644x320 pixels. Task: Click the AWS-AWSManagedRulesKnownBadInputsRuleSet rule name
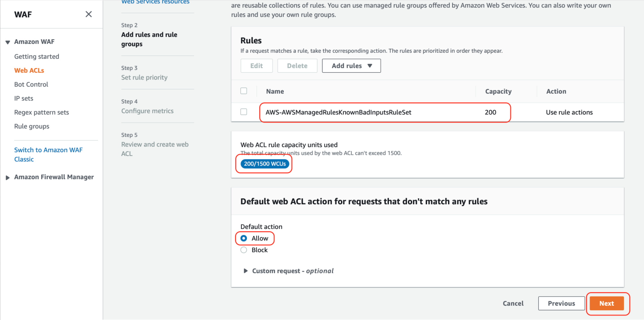pos(339,112)
